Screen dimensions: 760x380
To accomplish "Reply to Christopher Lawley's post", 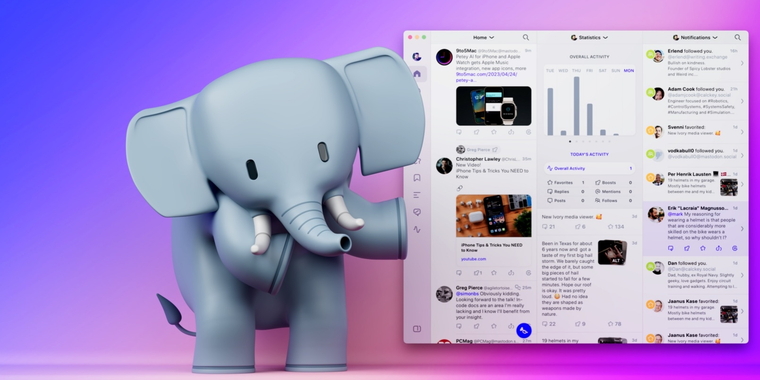I will [459, 273].
